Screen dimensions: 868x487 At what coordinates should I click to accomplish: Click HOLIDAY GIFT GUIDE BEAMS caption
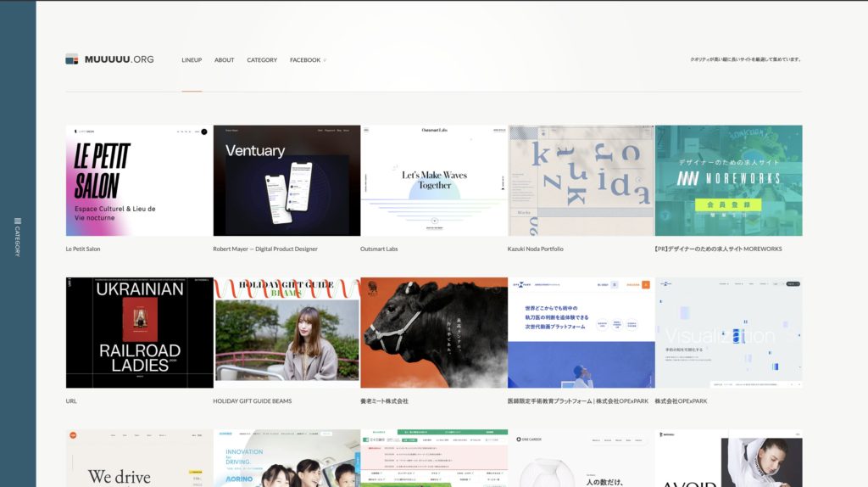click(253, 401)
